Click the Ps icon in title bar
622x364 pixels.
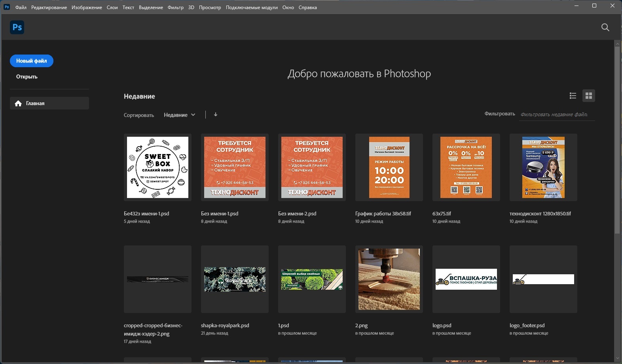(7, 7)
